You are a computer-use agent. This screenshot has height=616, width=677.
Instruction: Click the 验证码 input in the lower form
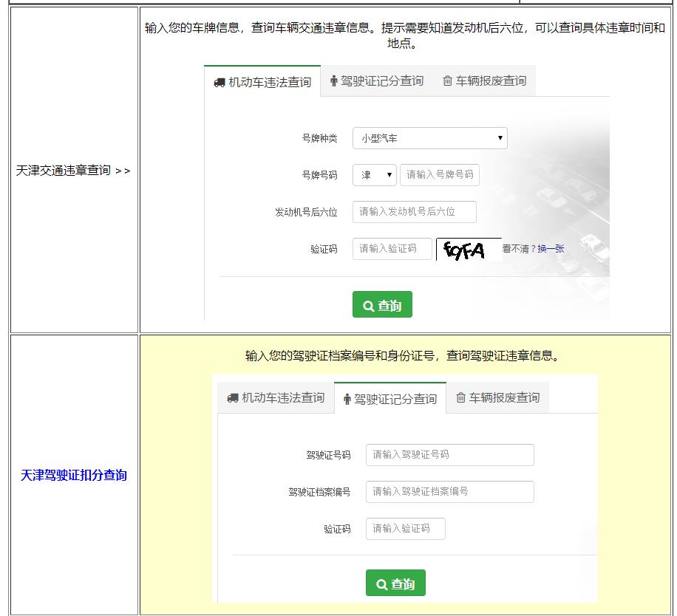tap(405, 529)
